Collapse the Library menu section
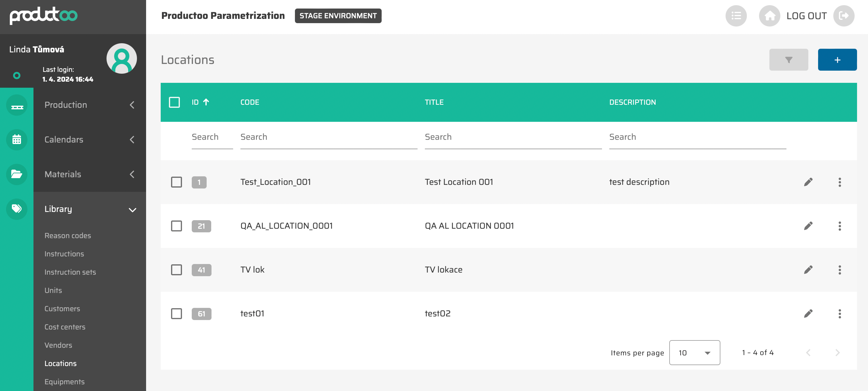This screenshot has width=868, height=391. coord(89,209)
